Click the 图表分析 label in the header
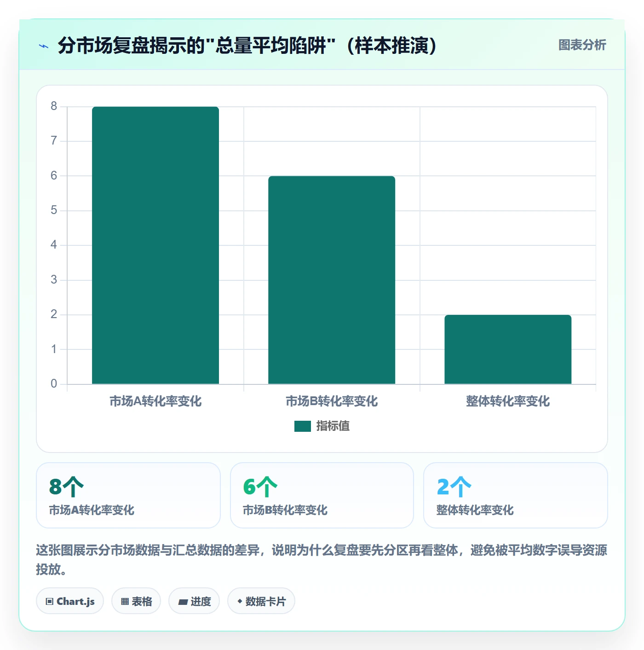 582,45
